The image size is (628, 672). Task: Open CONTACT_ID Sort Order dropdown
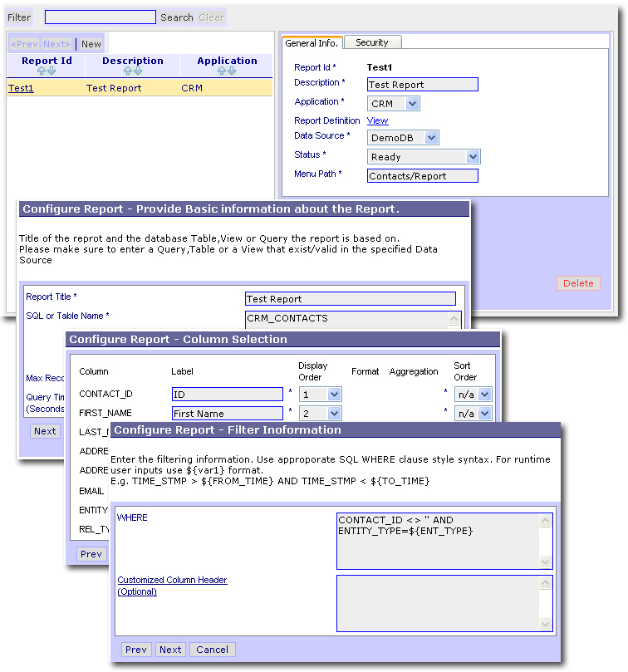pyautogui.click(x=484, y=395)
